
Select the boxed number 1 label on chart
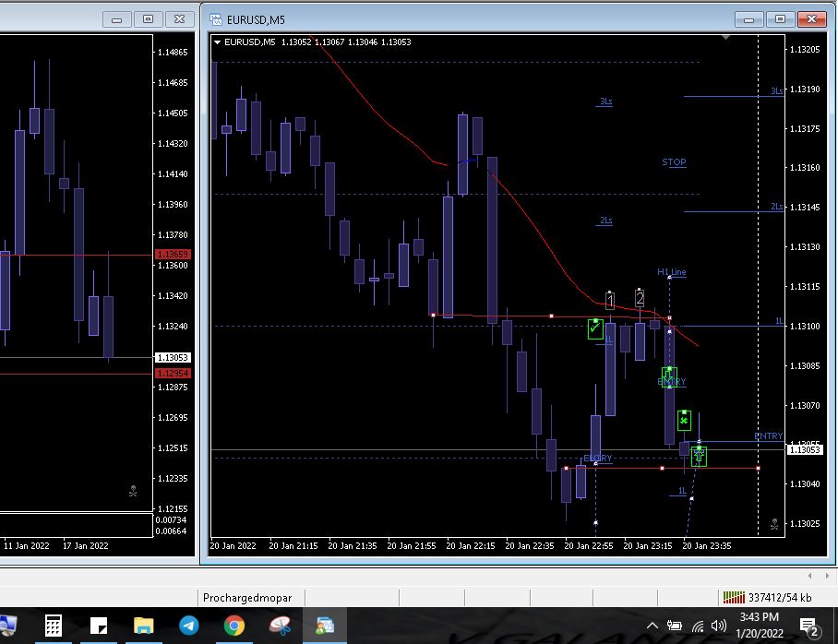coord(610,301)
